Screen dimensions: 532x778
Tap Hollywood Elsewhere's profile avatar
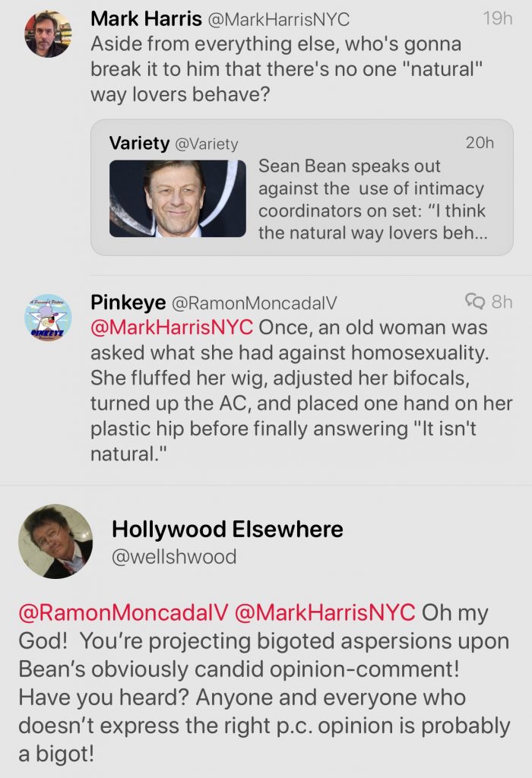pyautogui.click(x=55, y=541)
